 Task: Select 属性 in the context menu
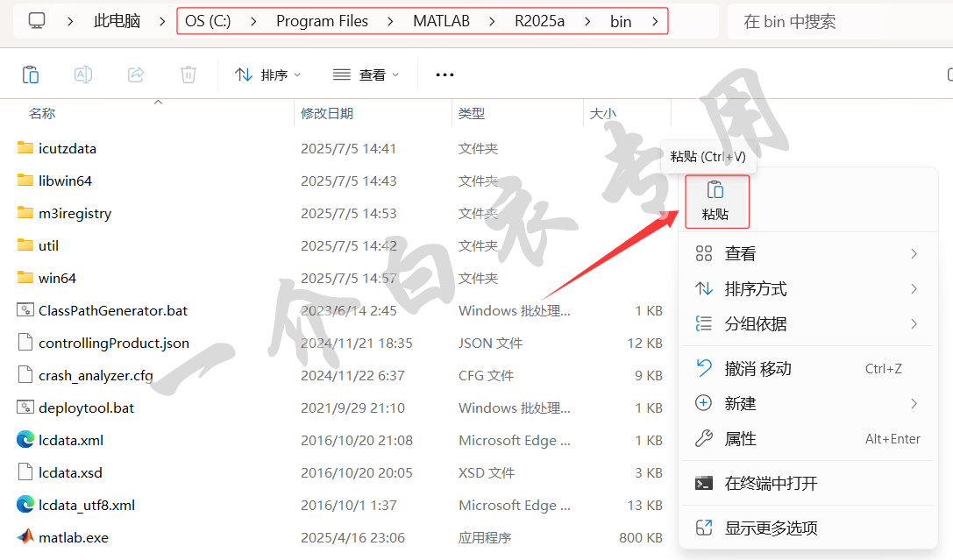coord(807,438)
